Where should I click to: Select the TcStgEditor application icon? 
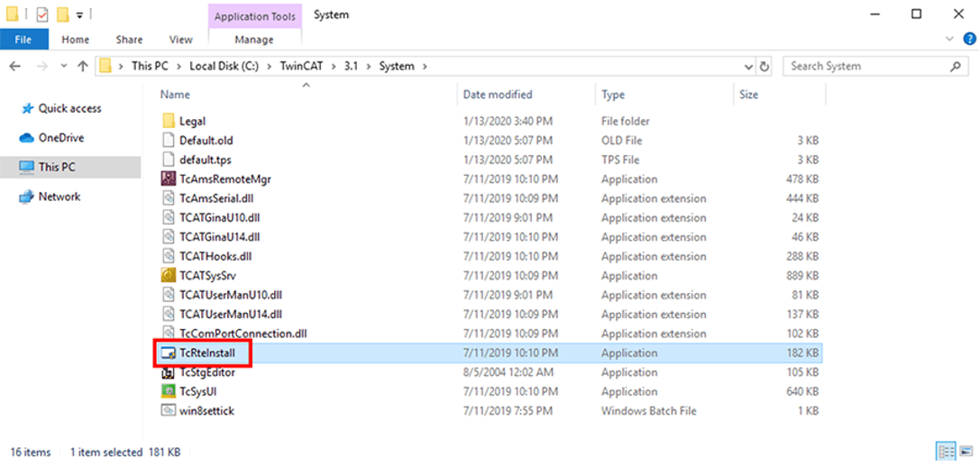[x=169, y=372]
